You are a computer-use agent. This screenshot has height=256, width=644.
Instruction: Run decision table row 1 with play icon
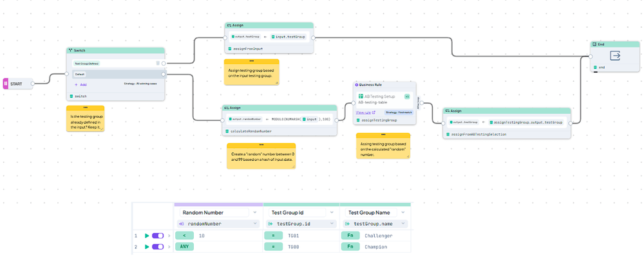pos(147,236)
